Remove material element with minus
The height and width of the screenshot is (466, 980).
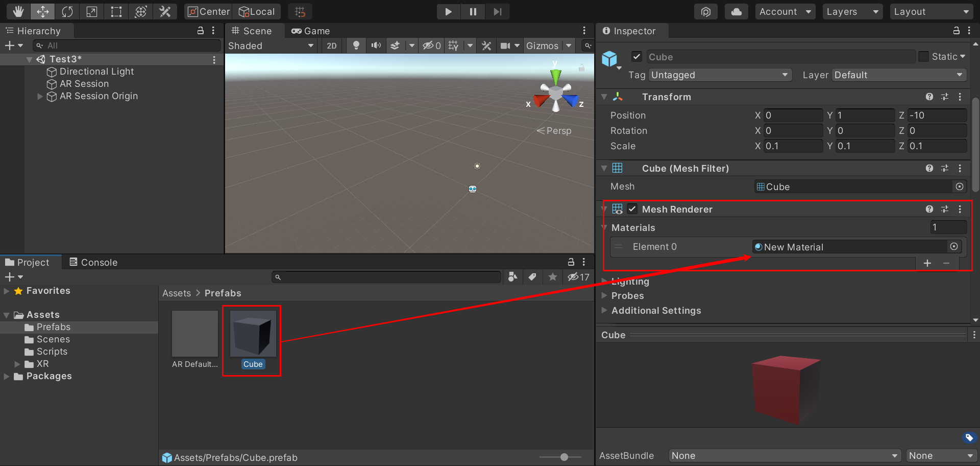[946, 263]
